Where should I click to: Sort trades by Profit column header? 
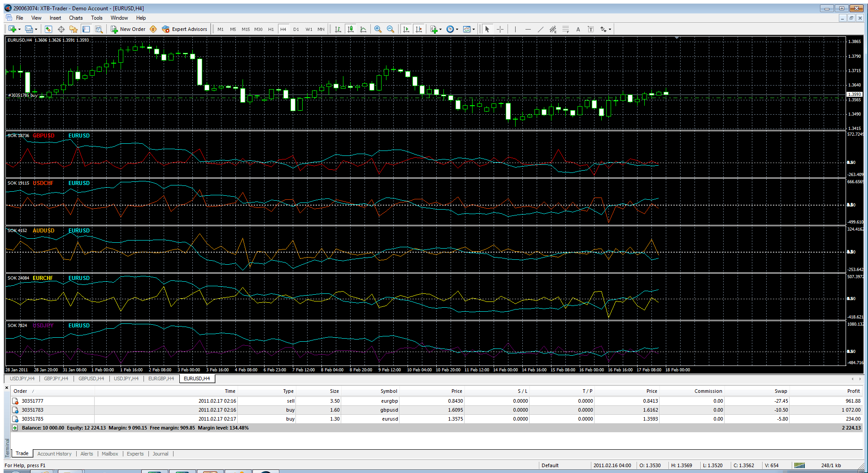[853, 391]
